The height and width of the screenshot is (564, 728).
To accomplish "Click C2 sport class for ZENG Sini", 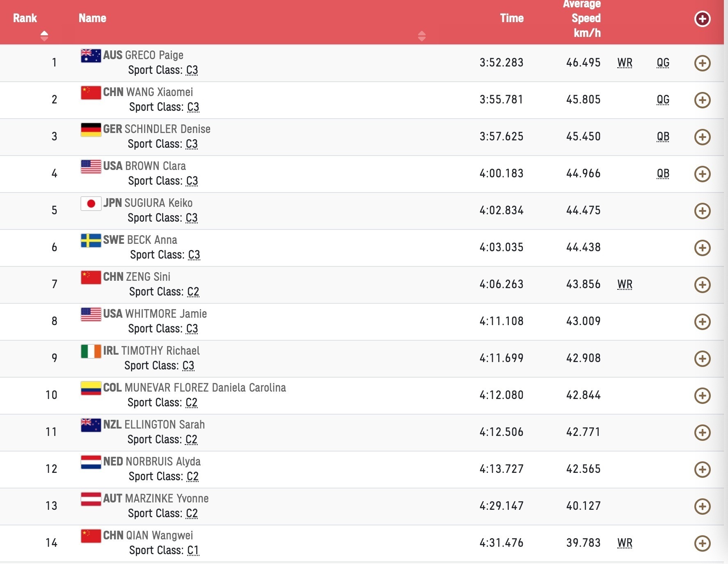I will coord(193,292).
